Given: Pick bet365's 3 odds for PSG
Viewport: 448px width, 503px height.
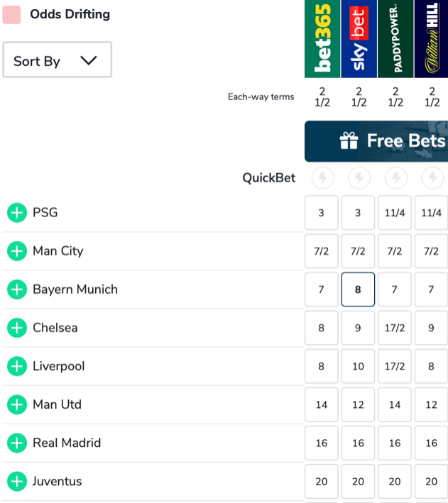Looking at the screenshot, I should pyautogui.click(x=322, y=213).
